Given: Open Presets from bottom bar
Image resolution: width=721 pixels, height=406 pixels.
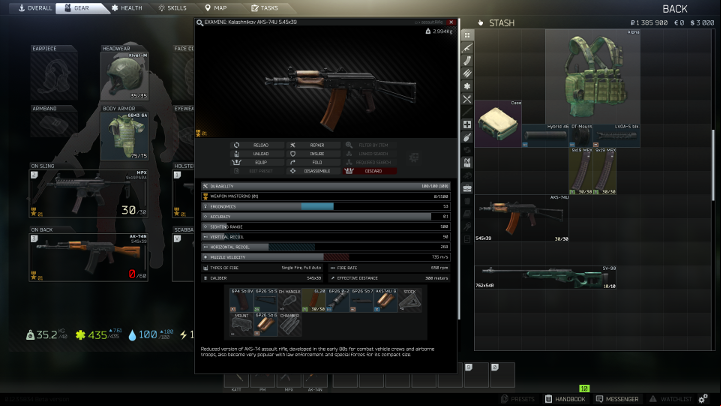Looking at the screenshot, I should point(518,399).
